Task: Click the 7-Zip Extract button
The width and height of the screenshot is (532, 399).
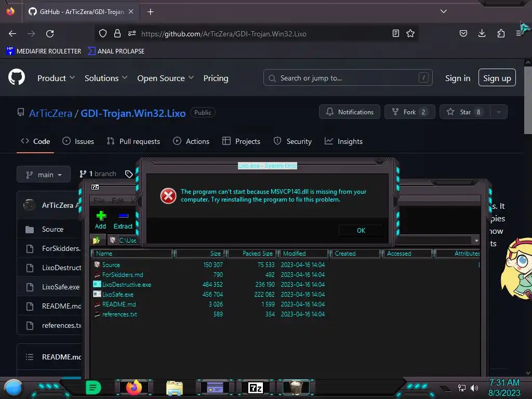Action: pos(123,220)
